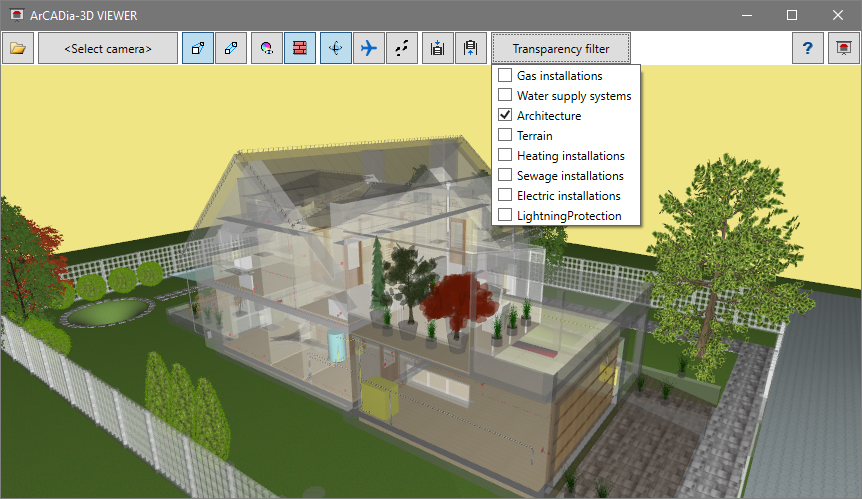Select the orbit rotation mode icon
Image resolution: width=862 pixels, height=499 pixels.
point(335,48)
